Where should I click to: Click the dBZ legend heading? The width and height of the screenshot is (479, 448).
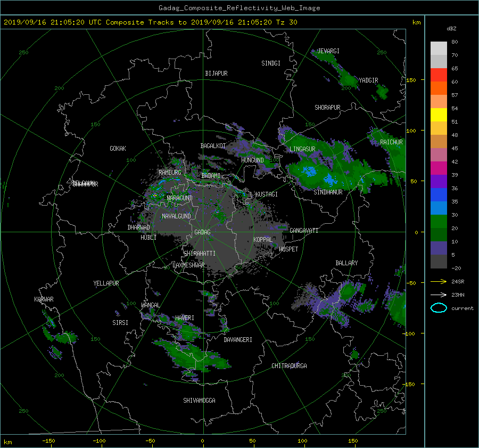451,28
